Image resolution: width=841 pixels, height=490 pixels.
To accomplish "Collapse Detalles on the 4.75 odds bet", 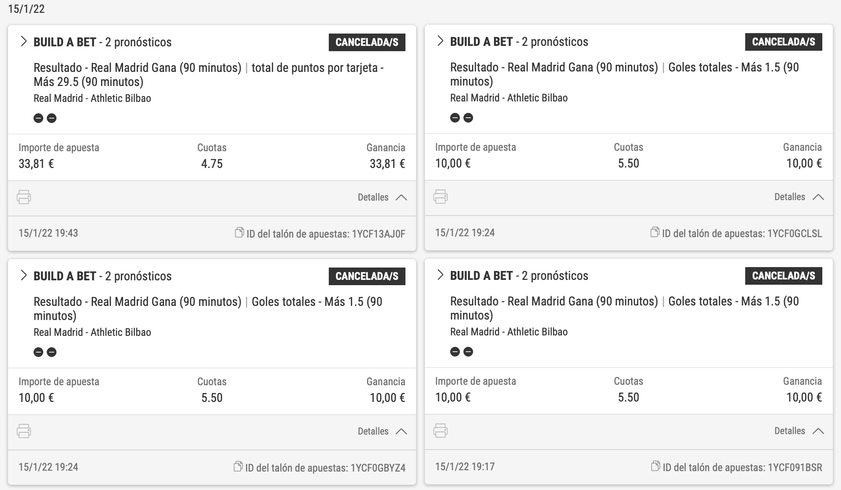I will click(x=382, y=197).
